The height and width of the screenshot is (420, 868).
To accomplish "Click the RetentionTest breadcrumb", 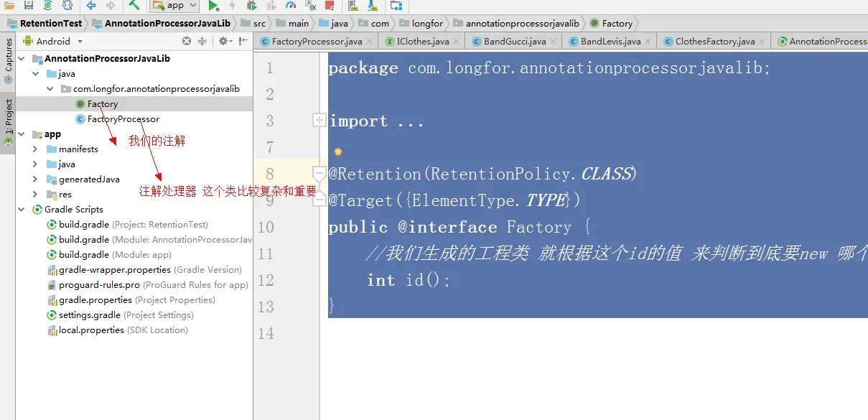I will coord(45,23).
